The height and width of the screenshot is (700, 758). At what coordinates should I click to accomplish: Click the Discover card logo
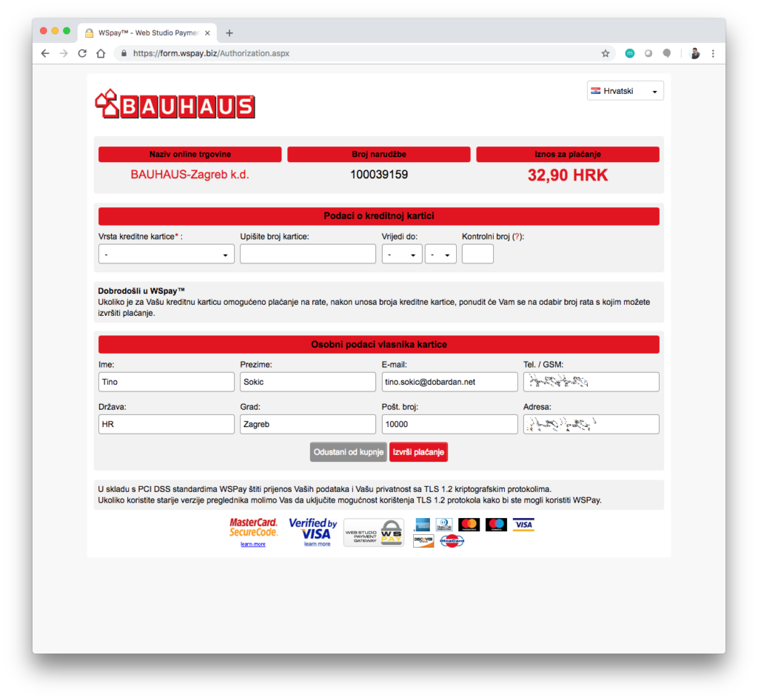[423, 541]
